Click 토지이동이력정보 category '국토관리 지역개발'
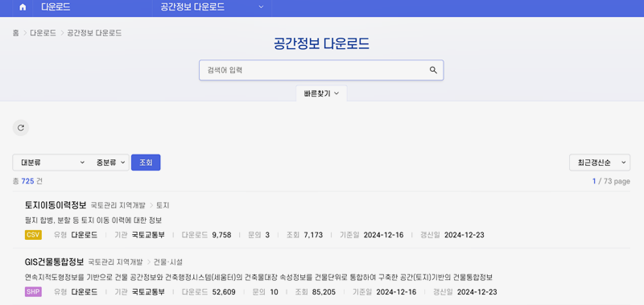The height and width of the screenshot is (305, 644). tap(118, 205)
